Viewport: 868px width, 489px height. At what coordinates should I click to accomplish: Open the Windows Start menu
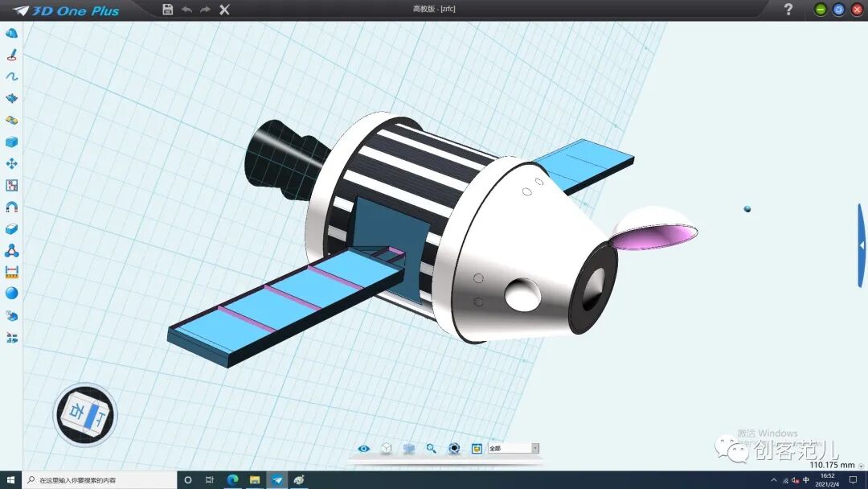click(10, 480)
